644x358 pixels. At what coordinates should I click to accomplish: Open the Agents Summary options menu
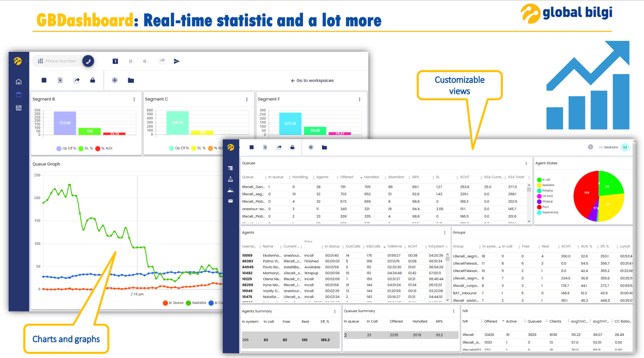click(335, 311)
